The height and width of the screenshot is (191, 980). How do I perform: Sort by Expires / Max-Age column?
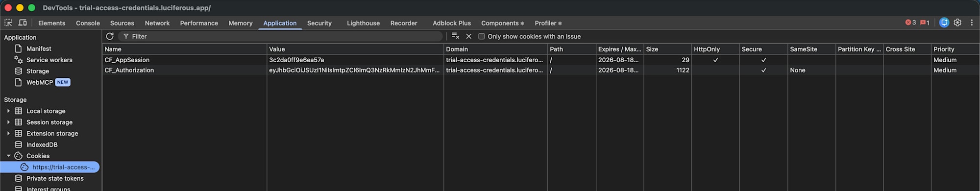620,49
